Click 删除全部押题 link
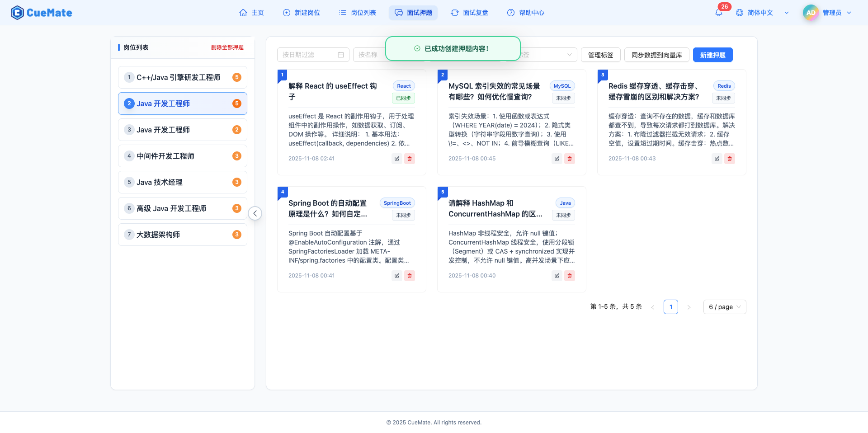 pyautogui.click(x=227, y=47)
